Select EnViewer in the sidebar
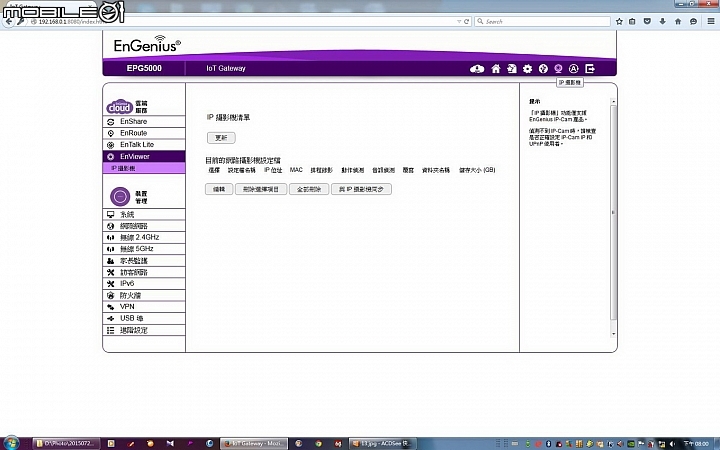The height and width of the screenshot is (450, 720). pos(144,157)
